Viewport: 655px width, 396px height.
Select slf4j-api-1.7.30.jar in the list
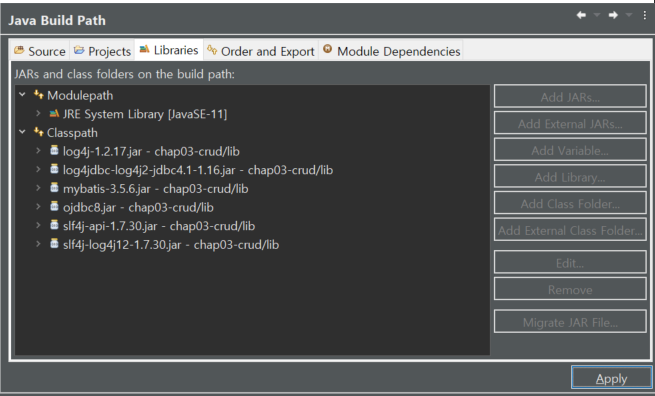pos(252,226)
